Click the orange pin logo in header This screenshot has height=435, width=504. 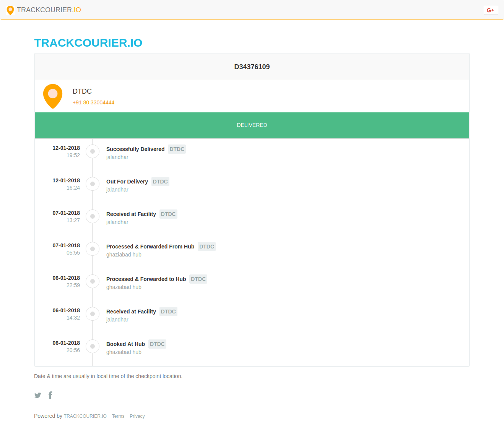click(10, 10)
